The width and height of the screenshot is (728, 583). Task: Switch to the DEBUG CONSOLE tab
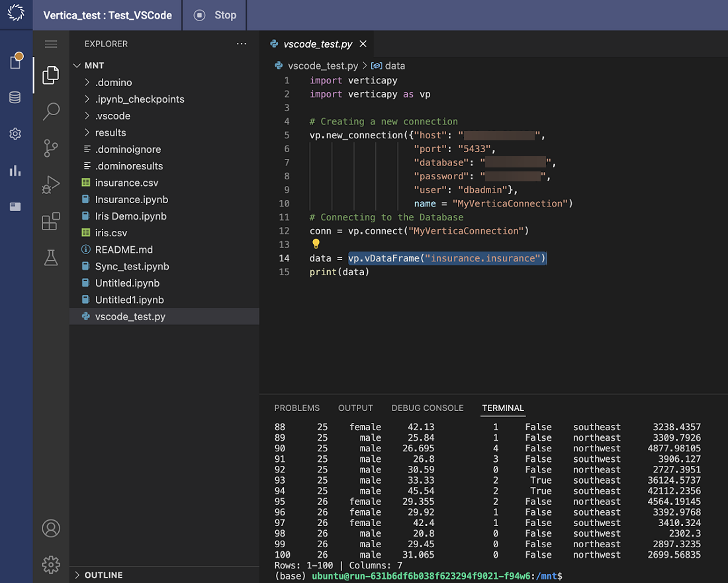pos(427,408)
